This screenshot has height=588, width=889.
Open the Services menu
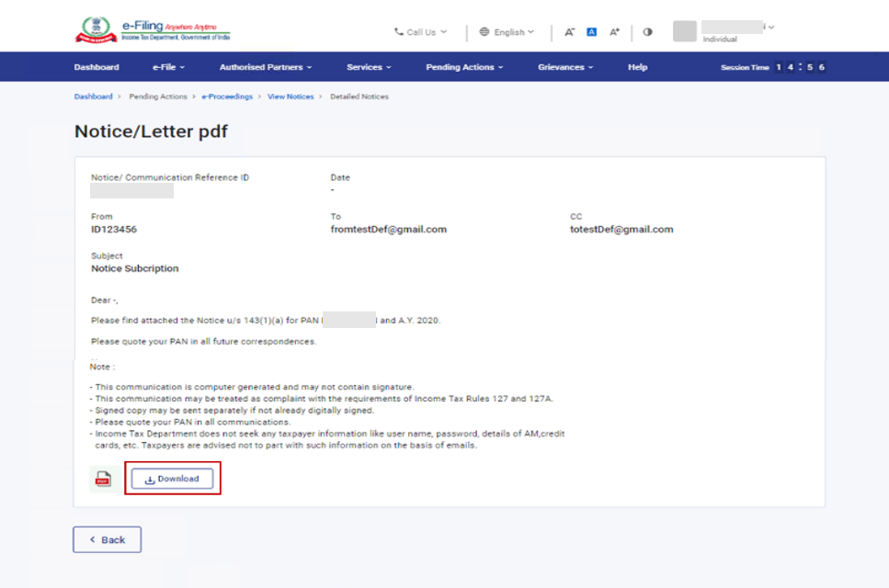(368, 67)
